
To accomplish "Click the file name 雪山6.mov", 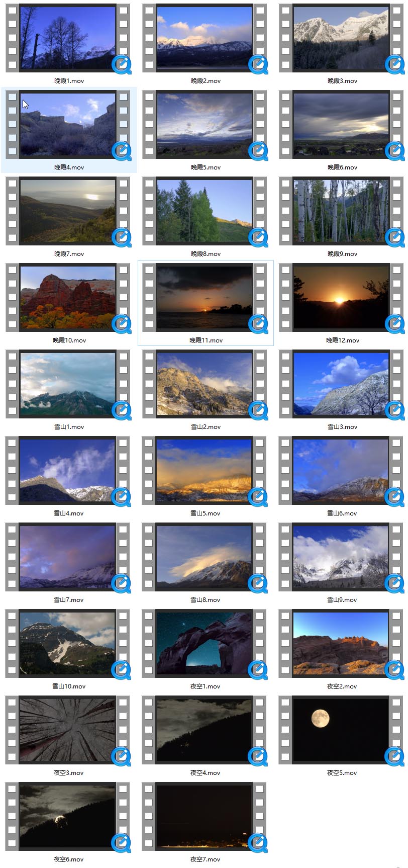I will 342,513.
